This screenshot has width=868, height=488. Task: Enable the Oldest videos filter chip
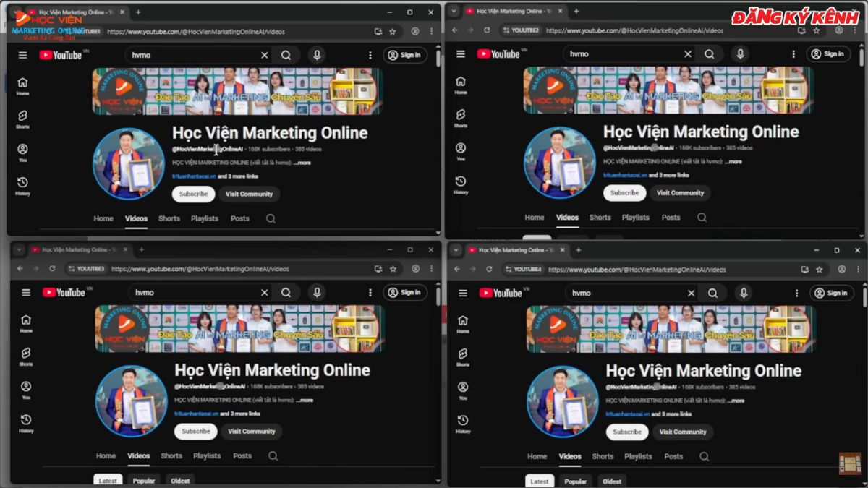180,480
